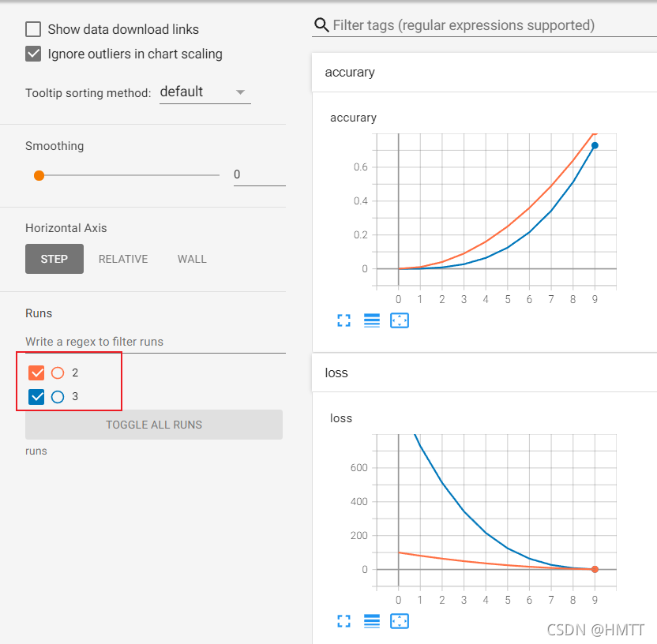The image size is (657, 644).
Task: Uncheck run 3 checkbox
Action: point(36,396)
